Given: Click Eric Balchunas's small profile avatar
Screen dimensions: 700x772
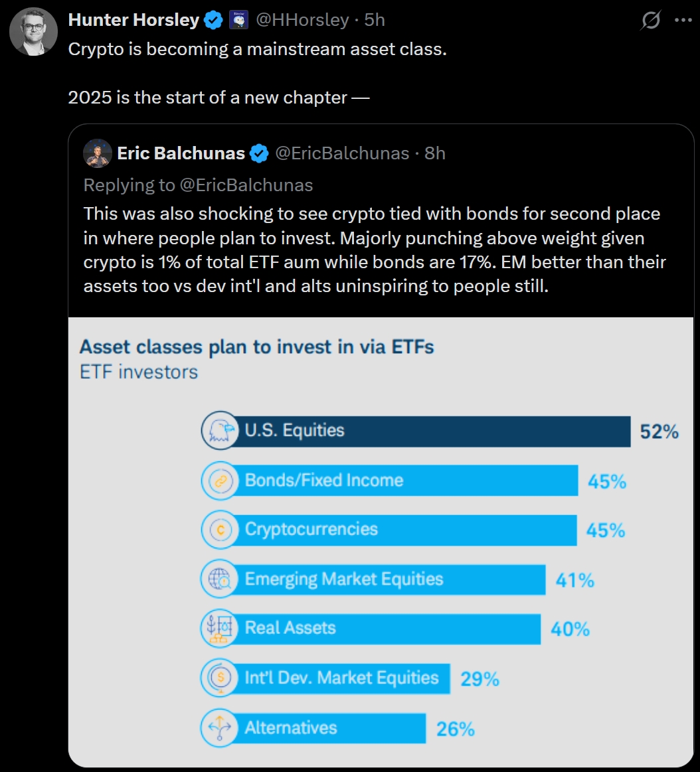Looking at the screenshot, I should point(98,153).
